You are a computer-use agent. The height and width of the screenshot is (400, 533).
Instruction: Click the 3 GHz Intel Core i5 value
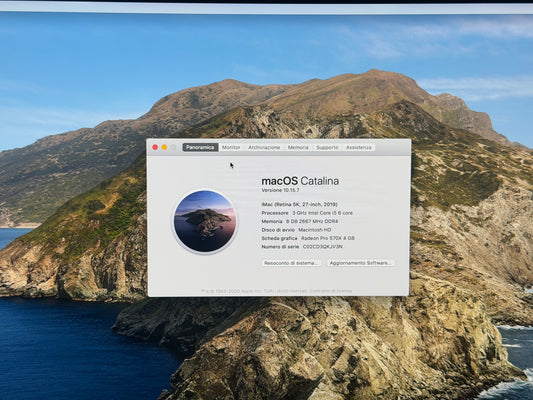pos(323,213)
